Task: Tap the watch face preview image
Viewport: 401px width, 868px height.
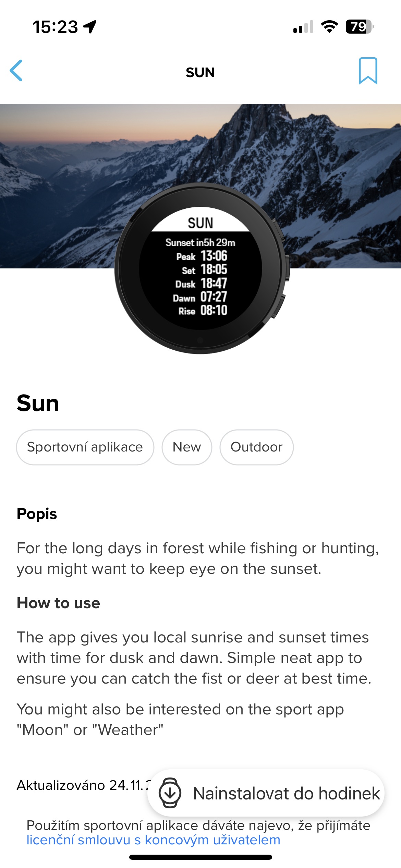Action: coord(201,268)
